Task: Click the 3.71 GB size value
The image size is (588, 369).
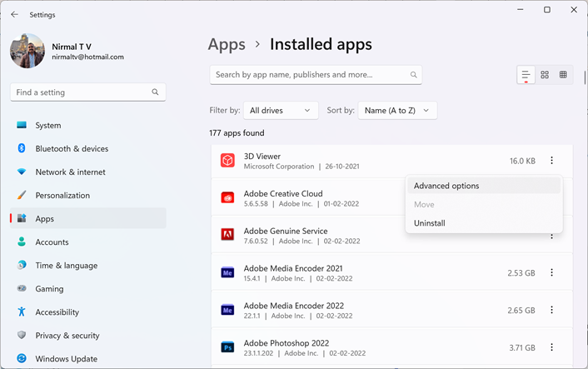Action: tap(521, 347)
